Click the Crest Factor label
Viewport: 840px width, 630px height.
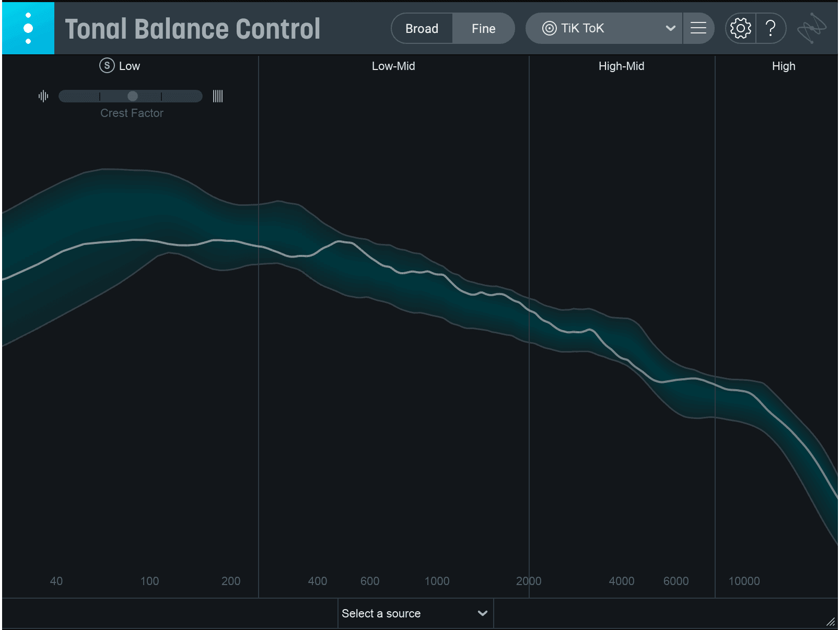(x=132, y=113)
